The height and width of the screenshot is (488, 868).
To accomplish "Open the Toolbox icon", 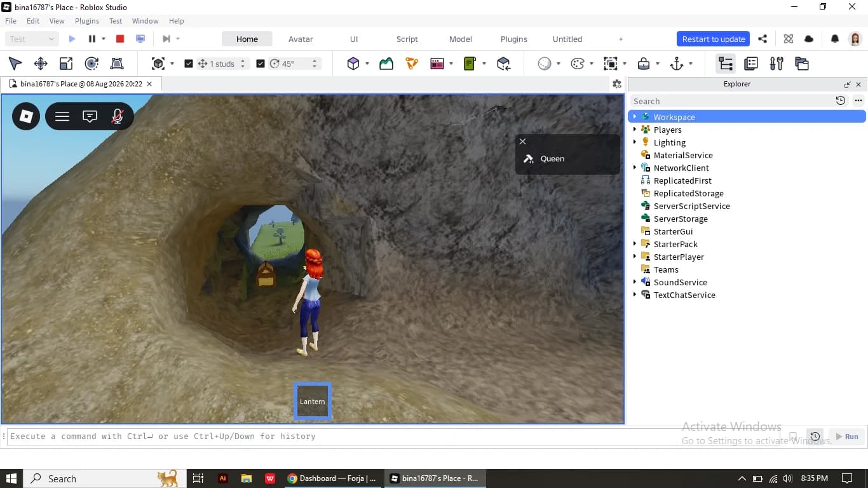I will [x=776, y=64].
